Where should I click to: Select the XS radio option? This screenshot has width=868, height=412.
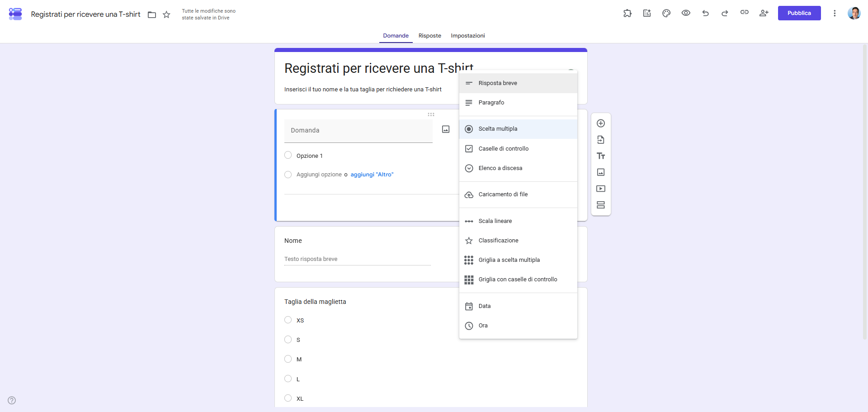click(x=288, y=320)
